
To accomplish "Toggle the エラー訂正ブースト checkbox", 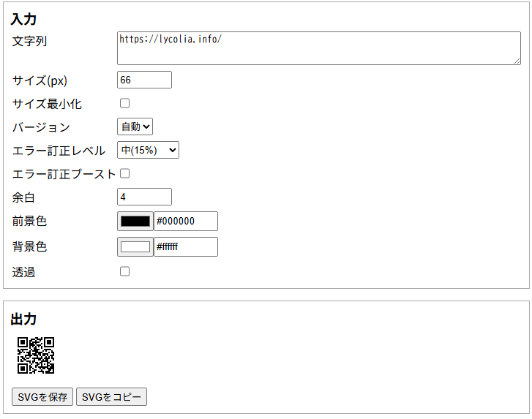I will pos(124,173).
